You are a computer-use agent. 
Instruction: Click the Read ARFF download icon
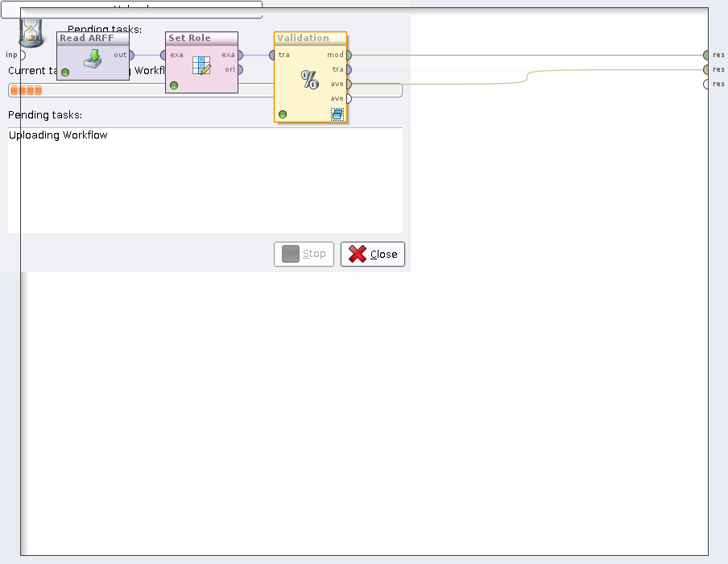click(x=93, y=58)
